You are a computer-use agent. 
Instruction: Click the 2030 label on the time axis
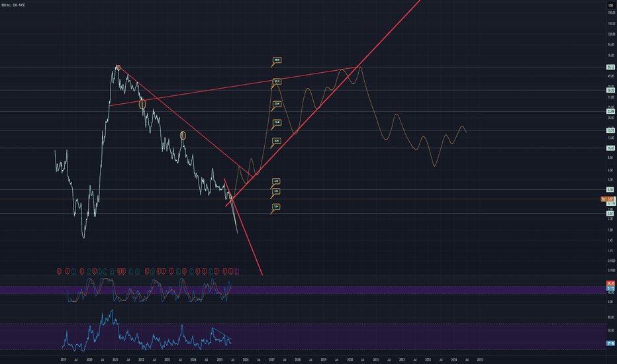(350, 359)
